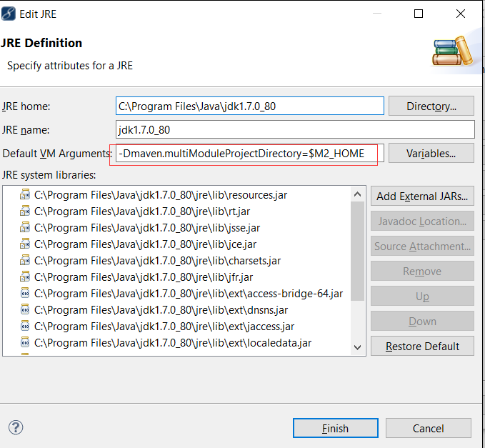Select the jfr.jar library entry
Screen dimensions: 485x448
144,277
